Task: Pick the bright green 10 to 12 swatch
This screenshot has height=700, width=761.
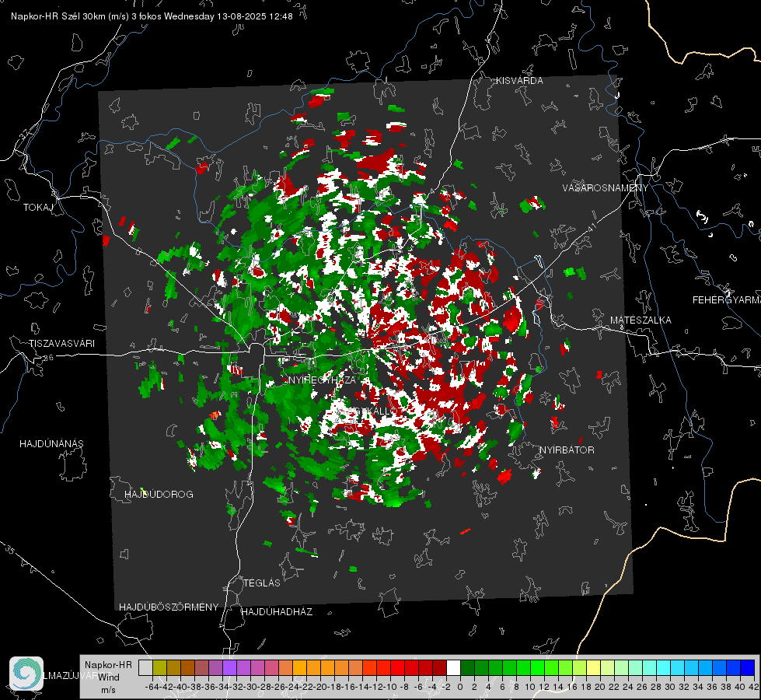Action: pos(538,667)
